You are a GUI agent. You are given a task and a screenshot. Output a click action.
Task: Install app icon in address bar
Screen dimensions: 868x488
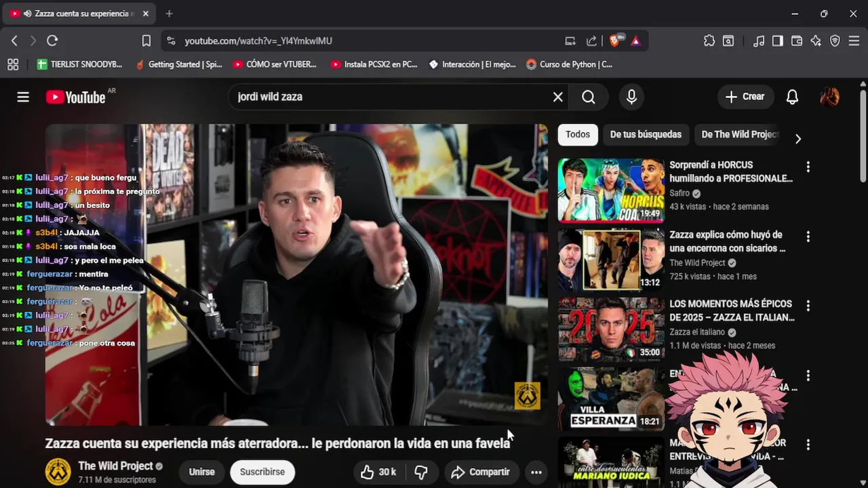570,41
